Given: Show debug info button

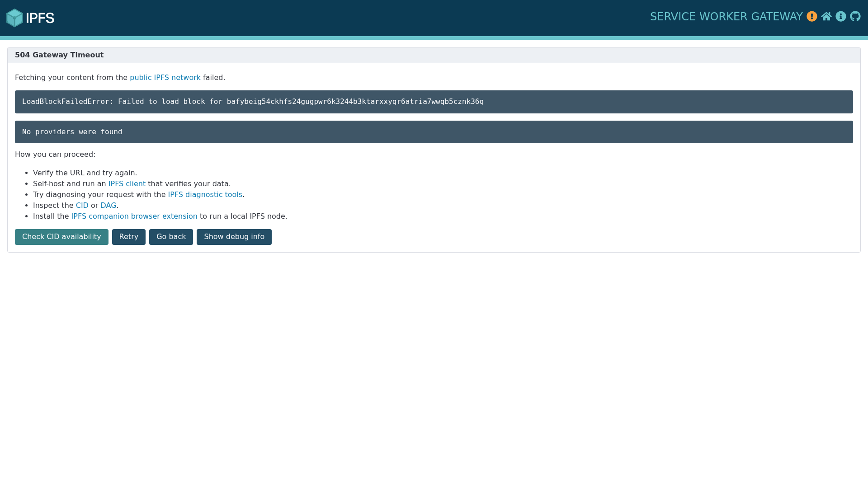Looking at the screenshot, I should [234, 237].
